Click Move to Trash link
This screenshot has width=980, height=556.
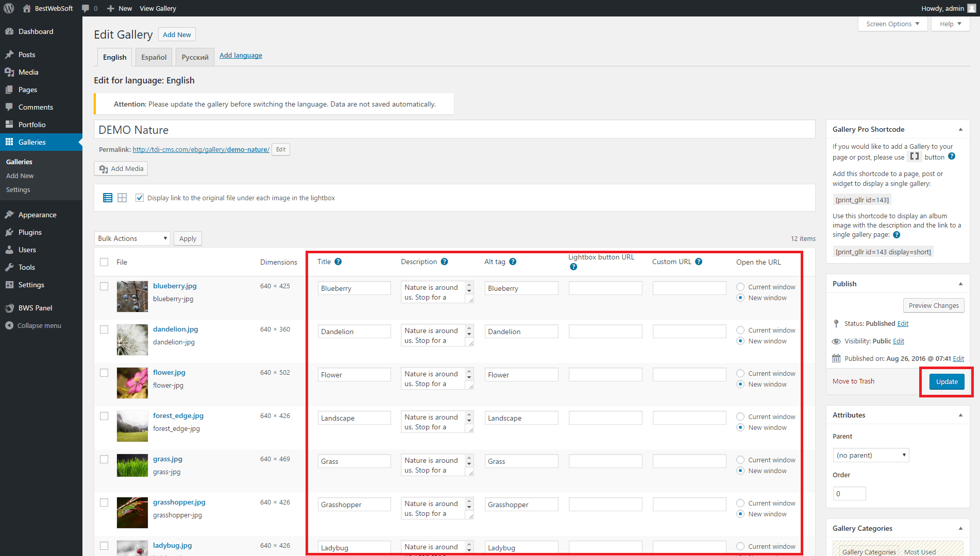(x=853, y=381)
